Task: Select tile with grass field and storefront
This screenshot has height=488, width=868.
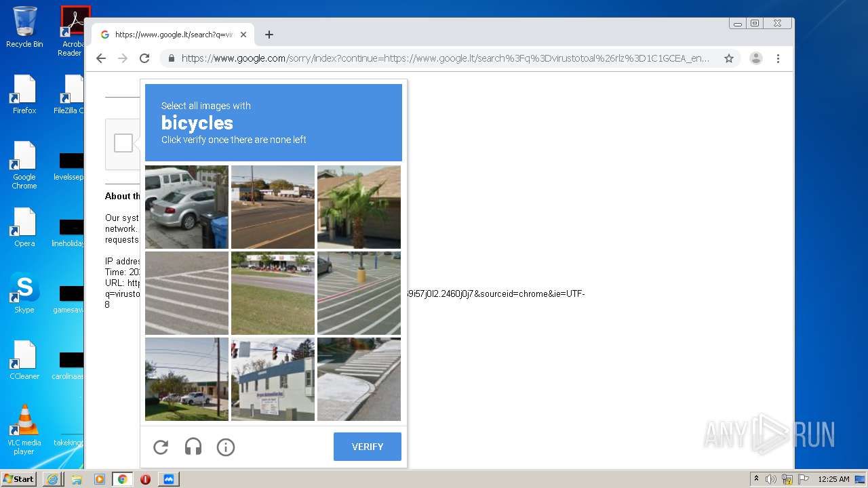Action: point(273,293)
